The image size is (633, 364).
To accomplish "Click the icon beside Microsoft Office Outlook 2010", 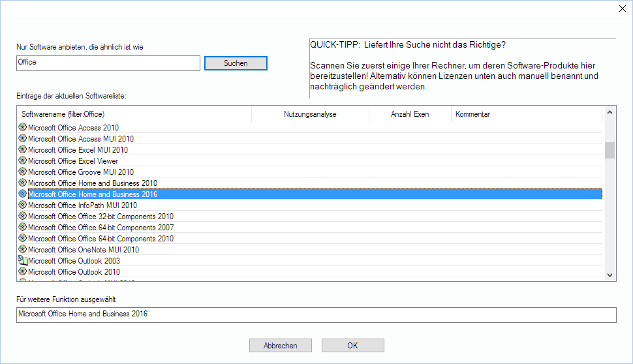I will pos(23,271).
